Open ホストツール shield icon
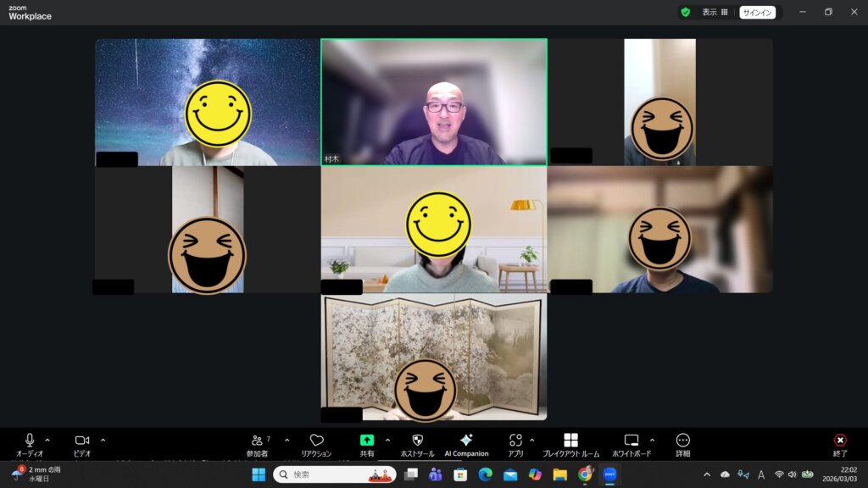The width and height of the screenshot is (868, 488). pos(417,441)
